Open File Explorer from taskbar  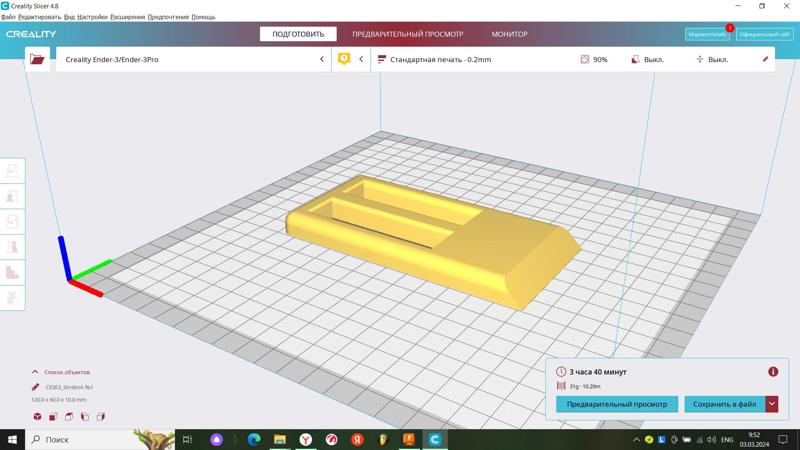pyautogui.click(x=280, y=439)
